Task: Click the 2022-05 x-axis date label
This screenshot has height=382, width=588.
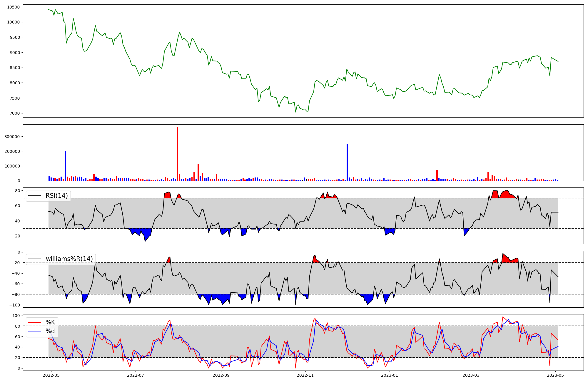Action: 51,375
